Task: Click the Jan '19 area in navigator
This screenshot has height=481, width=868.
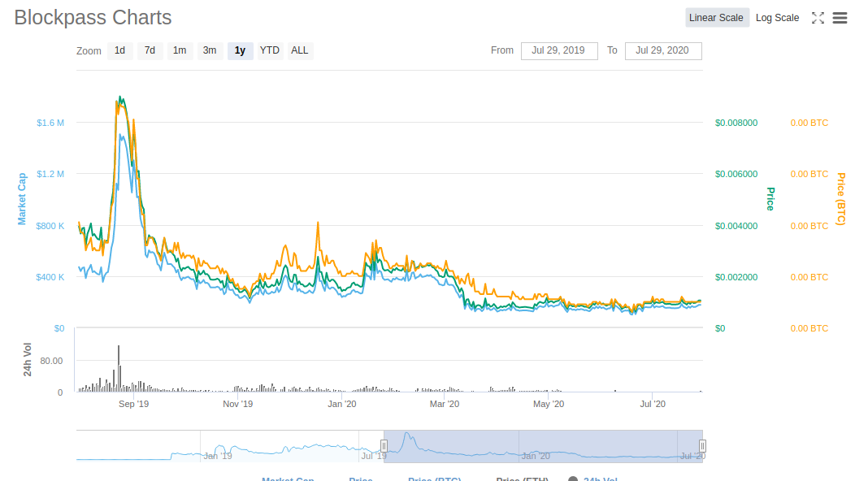Action: click(218, 455)
